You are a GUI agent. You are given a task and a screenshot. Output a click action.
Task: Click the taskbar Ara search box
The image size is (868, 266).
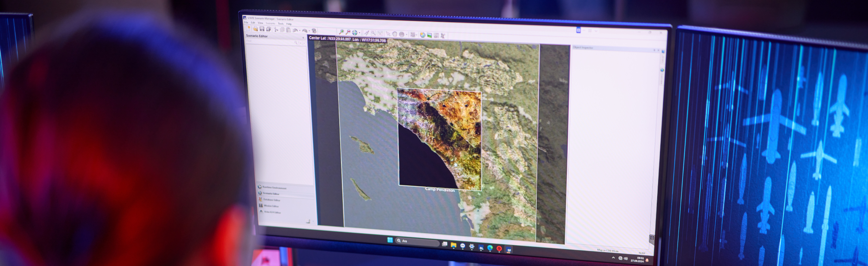(417, 242)
